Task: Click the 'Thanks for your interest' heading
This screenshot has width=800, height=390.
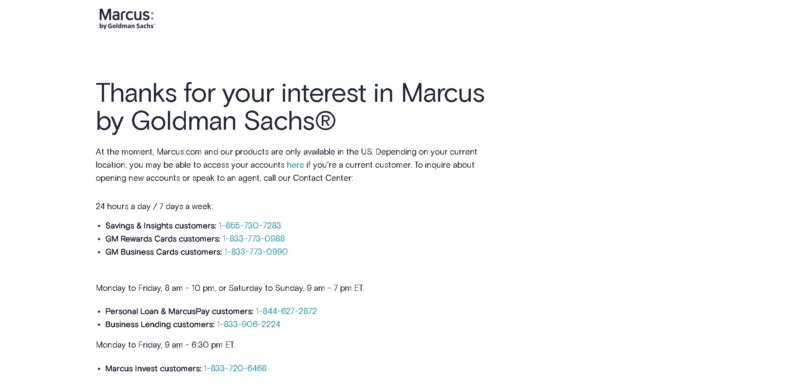Action: click(x=290, y=107)
